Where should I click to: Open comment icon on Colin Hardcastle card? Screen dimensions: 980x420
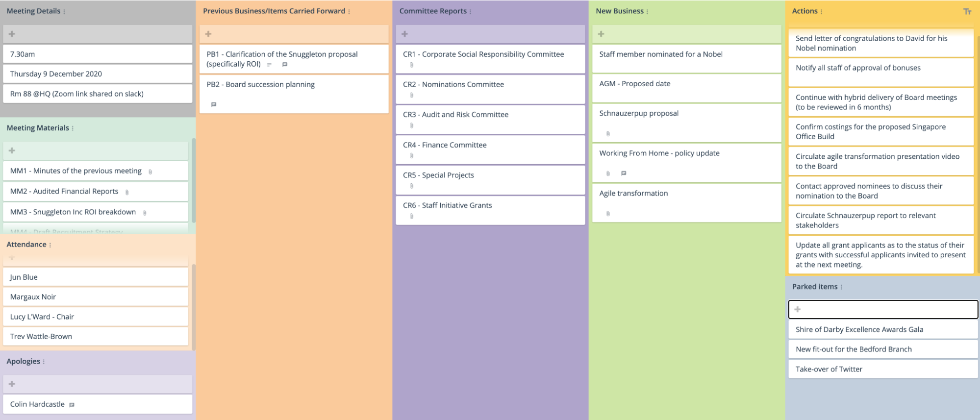(72, 405)
